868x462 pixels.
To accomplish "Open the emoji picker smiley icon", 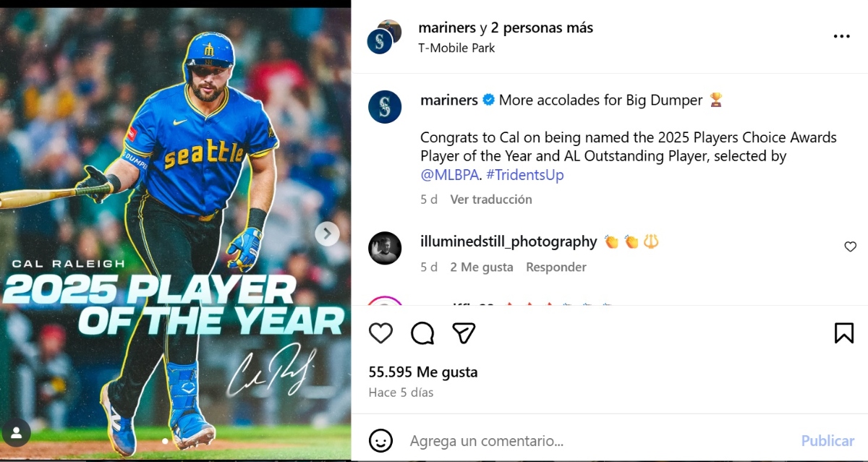I will [380, 440].
